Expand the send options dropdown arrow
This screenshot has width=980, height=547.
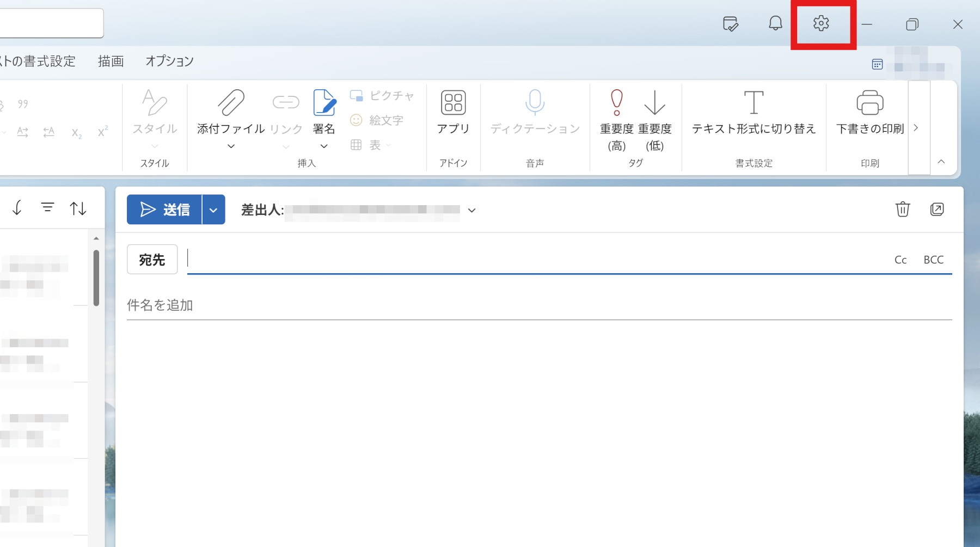point(213,210)
